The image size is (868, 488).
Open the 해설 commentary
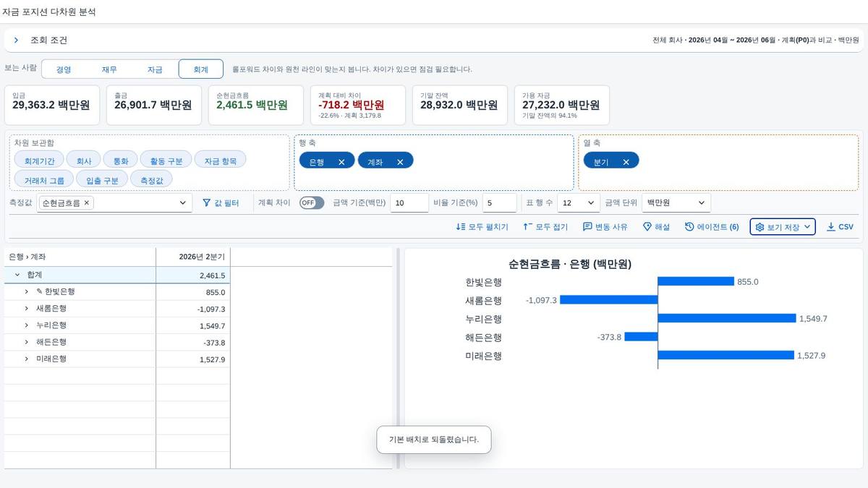click(x=657, y=227)
